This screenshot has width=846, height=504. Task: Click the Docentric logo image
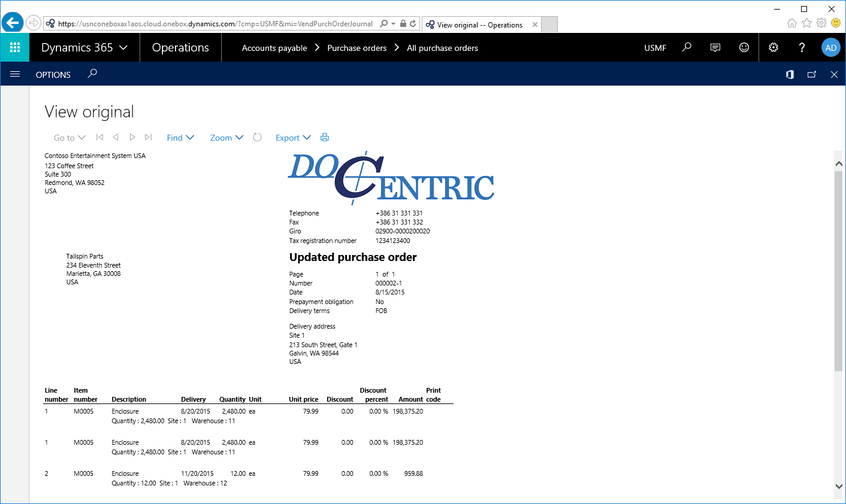pos(391,177)
